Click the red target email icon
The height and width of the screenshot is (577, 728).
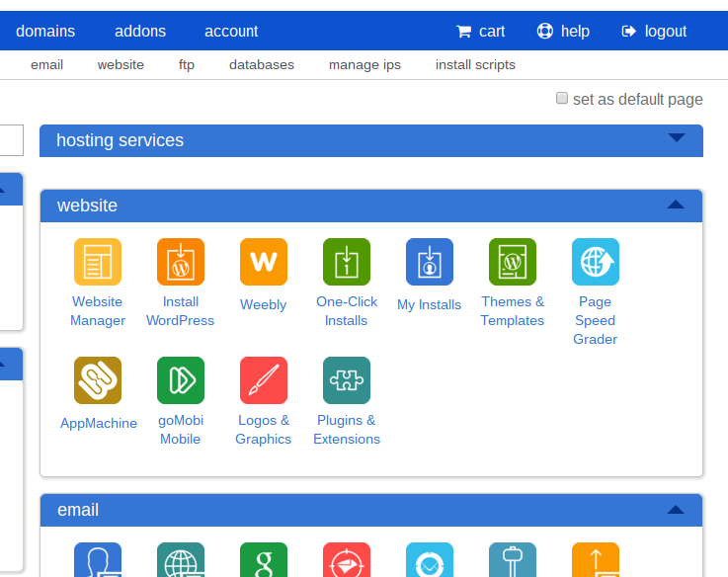point(347,559)
